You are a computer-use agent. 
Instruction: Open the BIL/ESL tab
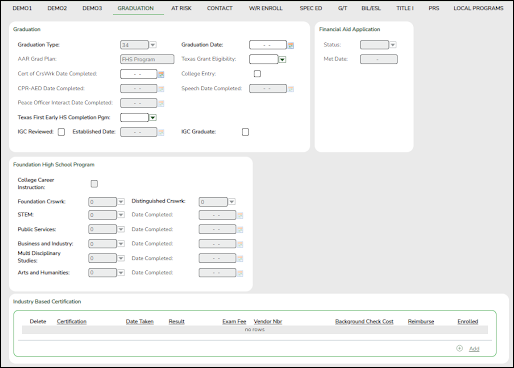click(x=371, y=8)
